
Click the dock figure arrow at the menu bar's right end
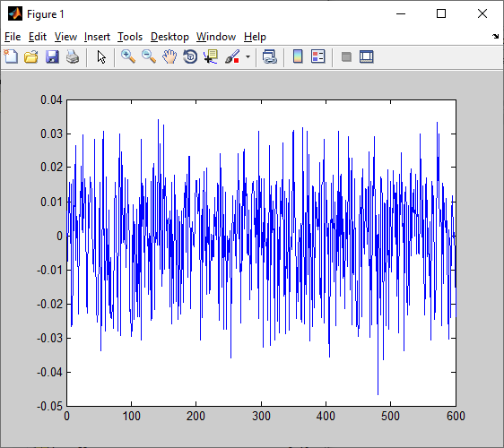click(x=495, y=37)
